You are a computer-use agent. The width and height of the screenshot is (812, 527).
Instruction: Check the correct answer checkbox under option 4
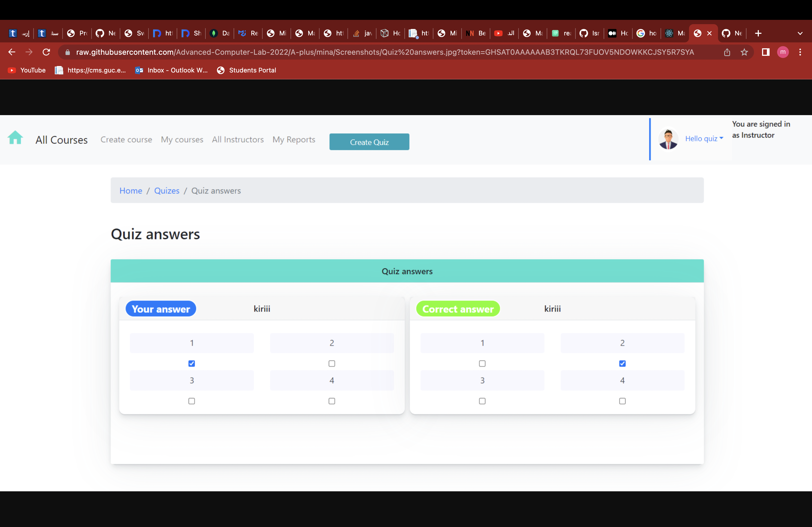coord(622,401)
